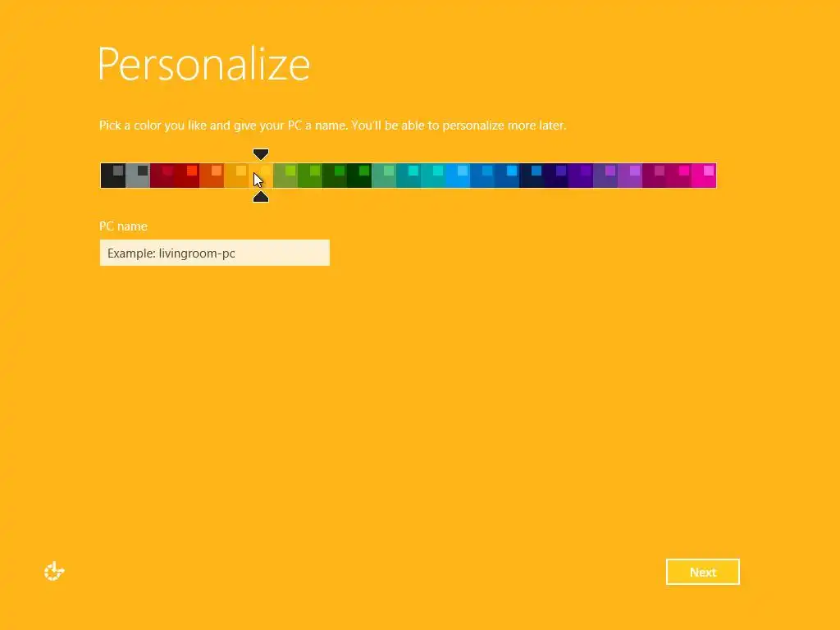840x630 pixels.
Task: Open the Ease of Access options icon
Action: pos(54,571)
